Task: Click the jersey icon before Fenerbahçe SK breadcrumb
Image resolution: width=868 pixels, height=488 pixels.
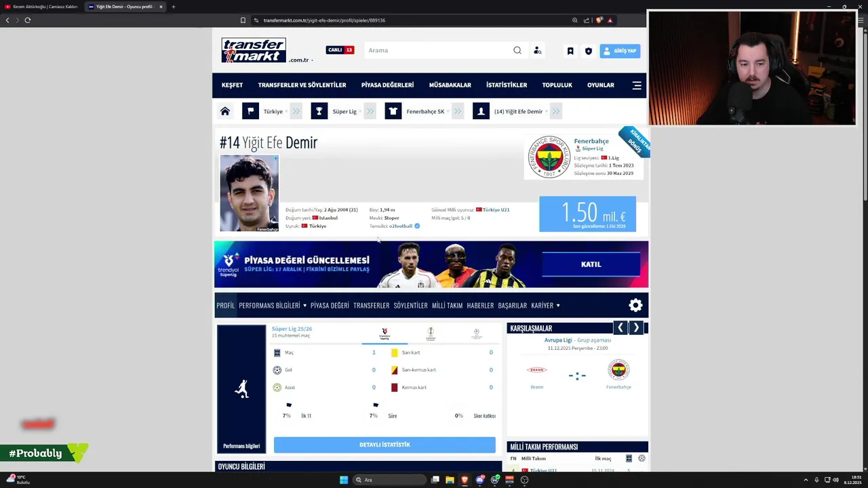Action: pos(393,111)
